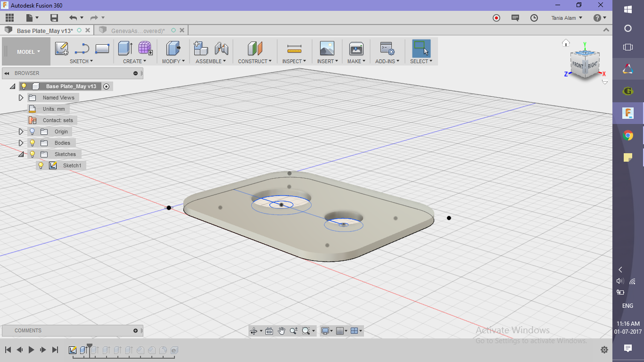This screenshot has width=644, height=362.
Task: Click the Create Form sculpt icon
Action: click(x=145, y=49)
